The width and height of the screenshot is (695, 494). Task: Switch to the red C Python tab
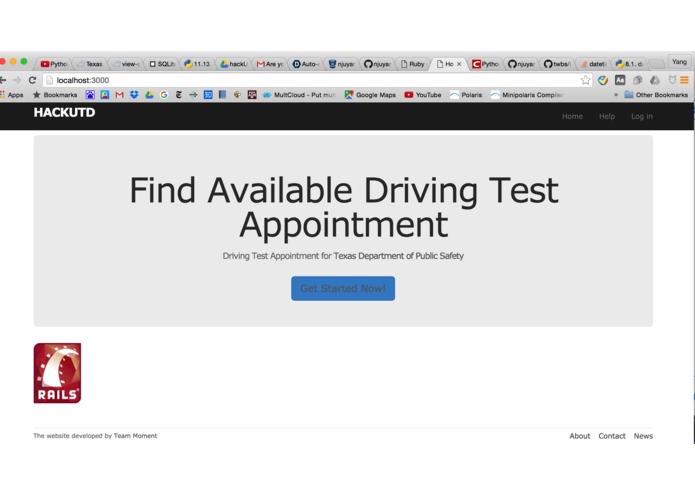click(x=485, y=64)
